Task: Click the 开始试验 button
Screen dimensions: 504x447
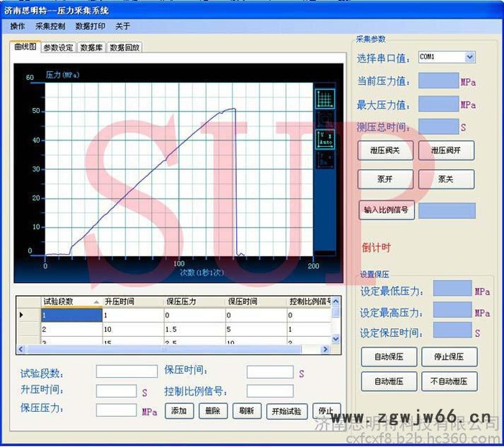Action: pyautogui.click(x=287, y=411)
